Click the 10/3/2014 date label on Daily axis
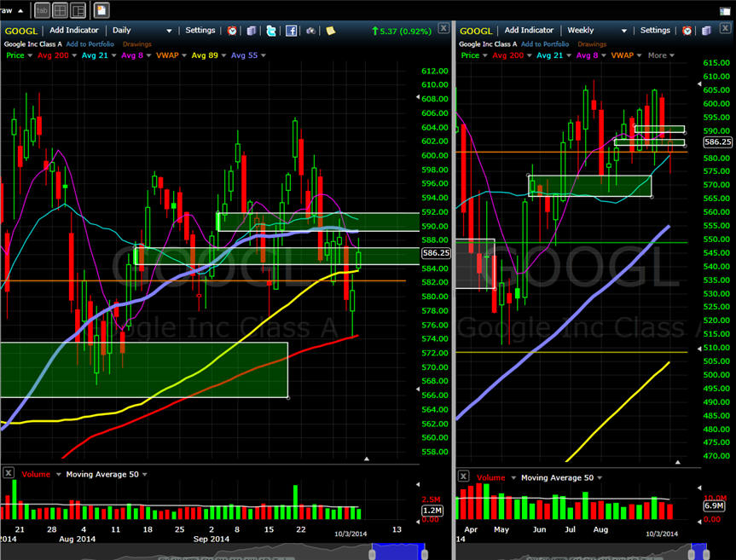Image resolution: width=736 pixels, height=560 pixels. coord(351,534)
